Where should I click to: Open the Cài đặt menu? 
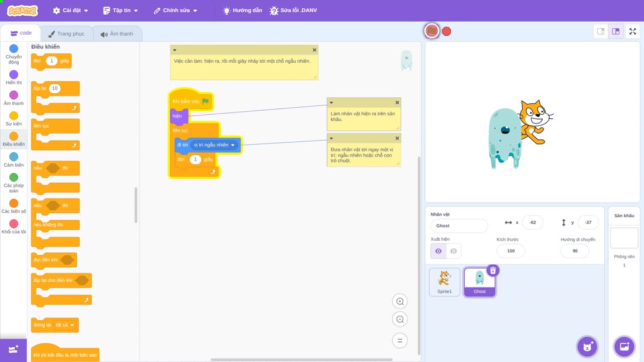click(71, 11)
